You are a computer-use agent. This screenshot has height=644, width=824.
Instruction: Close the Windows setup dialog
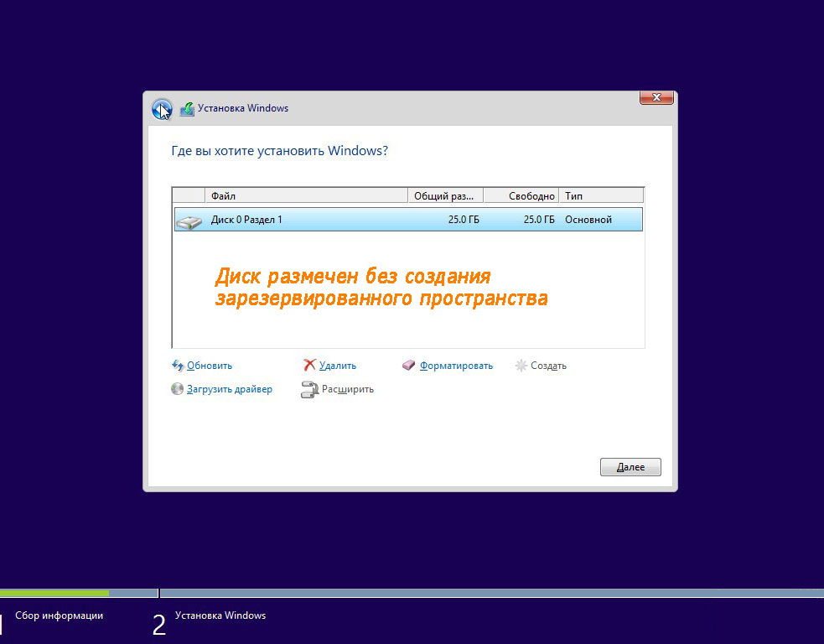coord(656,98)
